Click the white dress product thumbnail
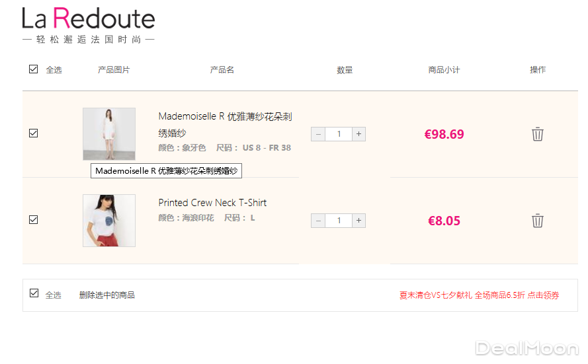Viewport: 588px width, 364px height. 109,134
